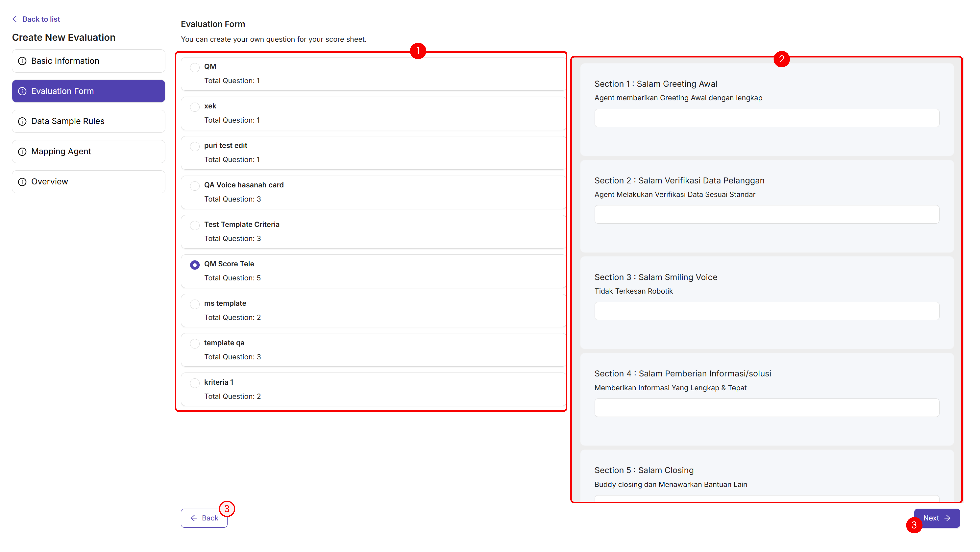Click Salam Verifikasi Data Pelanggan input
980x552 pixels.
(767, 215)
